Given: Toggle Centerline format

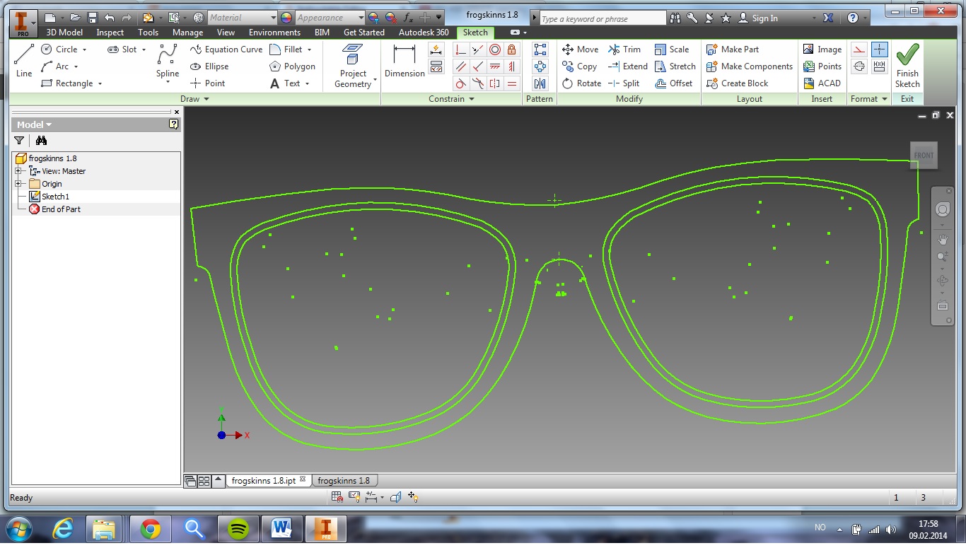Looking at the screenshot, I should pyautogui.click(x=859, y=66).
